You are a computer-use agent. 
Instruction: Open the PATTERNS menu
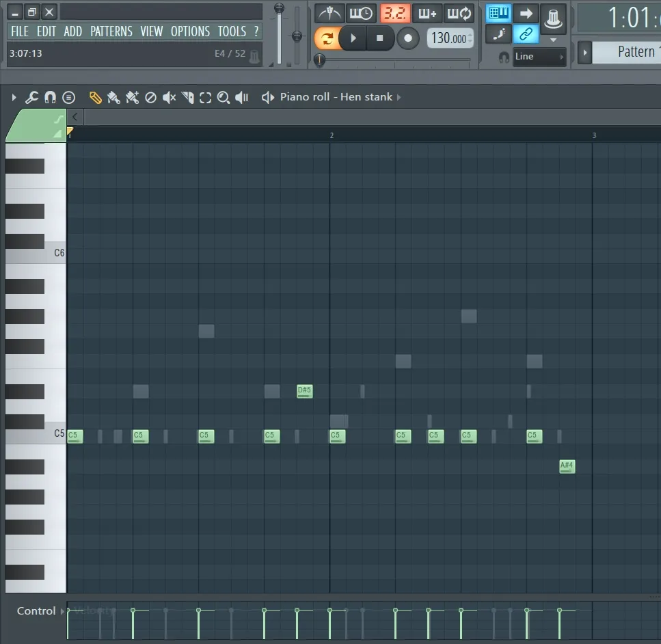pyautogui.click(x=111, y=31)
